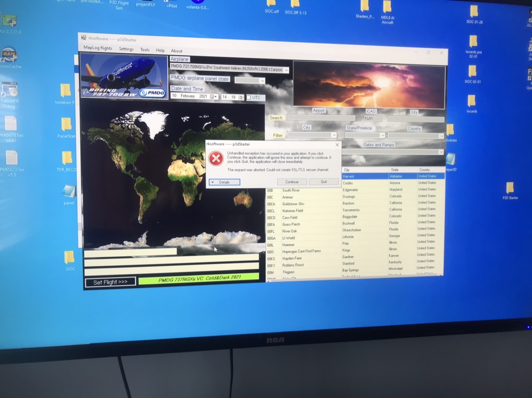Image resolution: width=532 pixels, height=398 pixels.
Task: Open the locards desktop folder
Action: coord(472,104)
